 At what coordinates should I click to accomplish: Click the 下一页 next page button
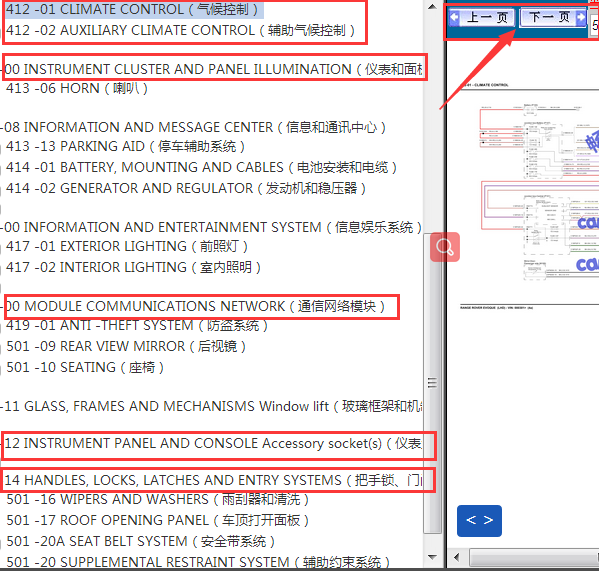tap(553, 18)
